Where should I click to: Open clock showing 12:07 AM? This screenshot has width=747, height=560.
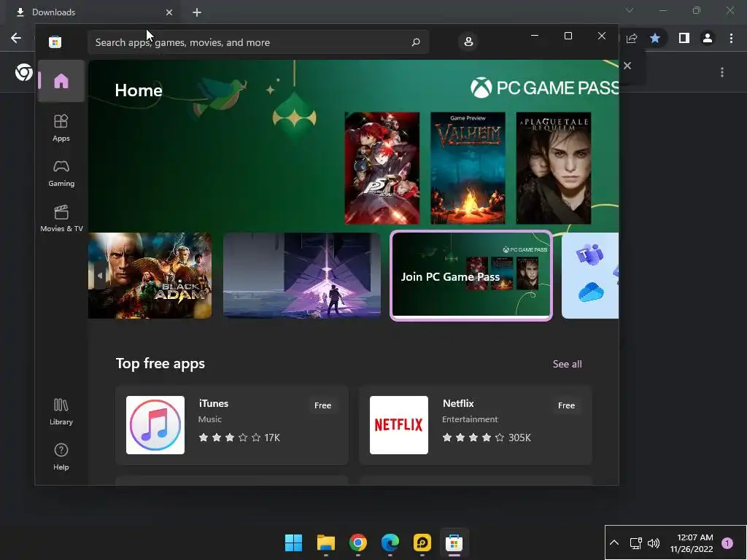tap(692, 542)
